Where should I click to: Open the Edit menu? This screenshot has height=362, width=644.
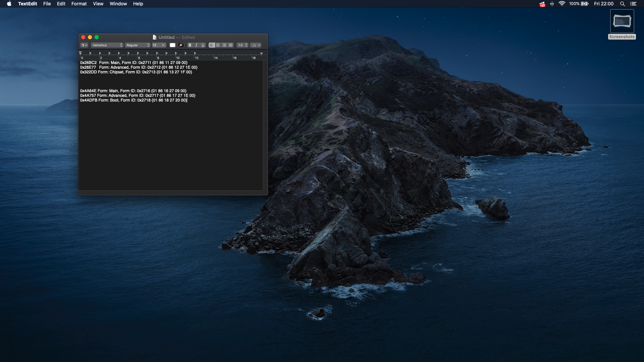(x=61, y=4)
